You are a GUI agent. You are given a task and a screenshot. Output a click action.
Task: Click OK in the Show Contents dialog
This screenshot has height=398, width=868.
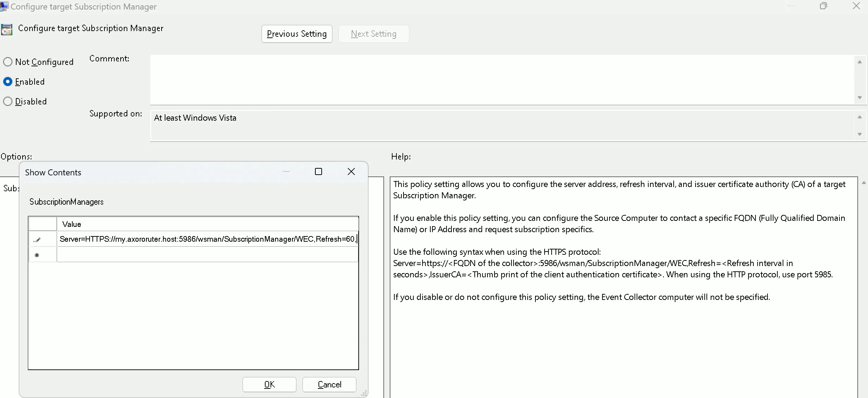[269, 384]
